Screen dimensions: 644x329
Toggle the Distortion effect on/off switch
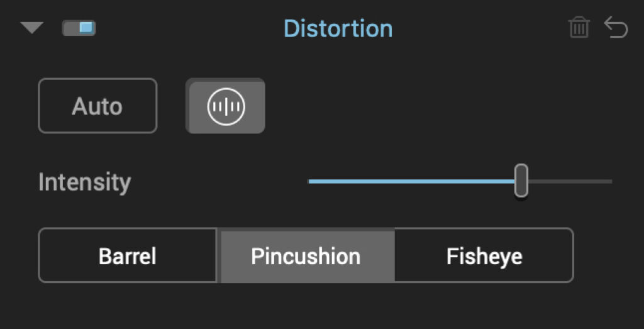pyautogui.click(x=79, y=28)
